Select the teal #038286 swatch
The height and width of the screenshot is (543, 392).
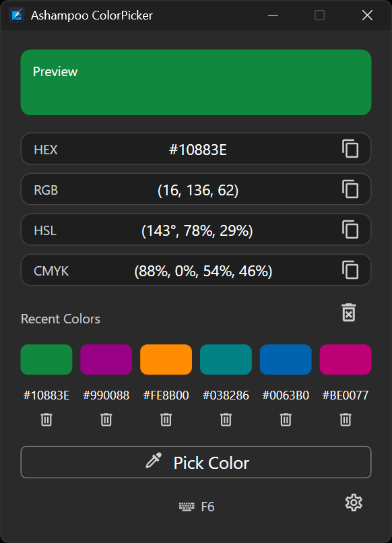click(226, 360)
